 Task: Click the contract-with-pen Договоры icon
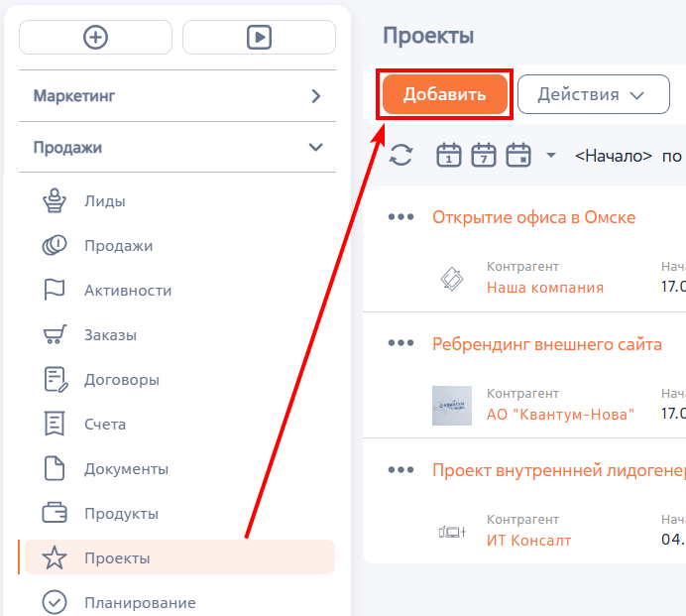coord(56,379)
